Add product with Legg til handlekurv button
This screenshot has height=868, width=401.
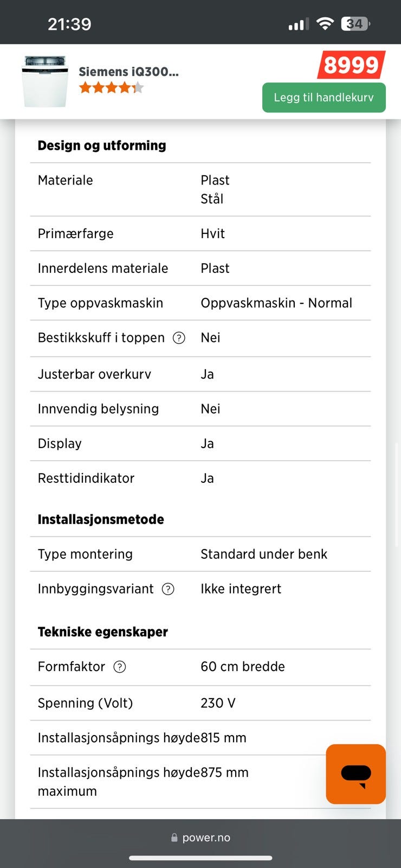tap(324, 98)
